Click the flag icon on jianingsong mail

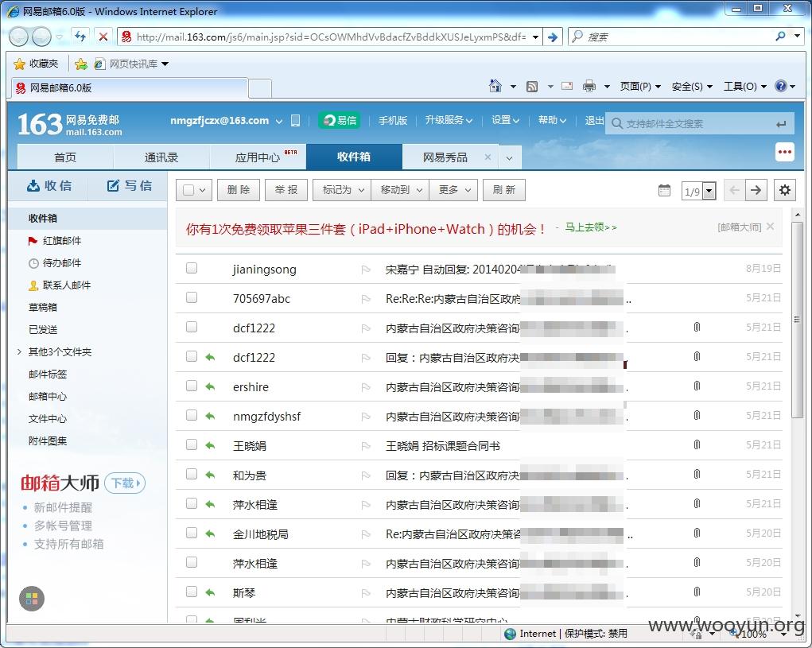click(366, 269)
